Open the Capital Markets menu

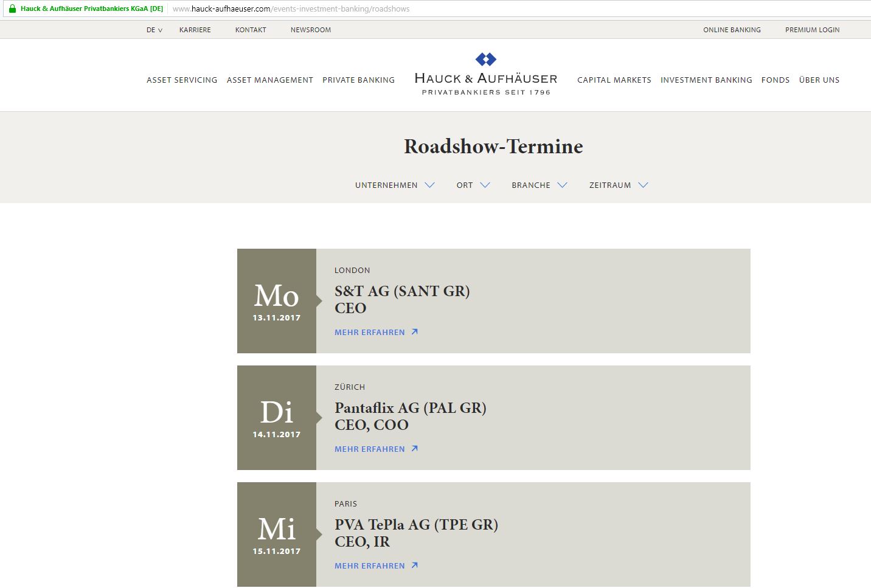(614, 80)
